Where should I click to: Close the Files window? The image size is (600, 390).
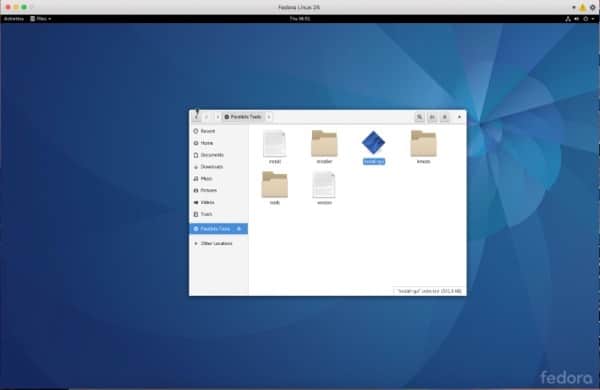click(460, 117)
